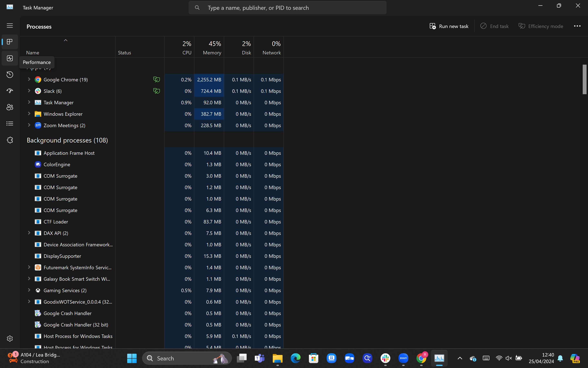The image size is (588, 368).
Task: Click the Google Chrome process icon
Action: tap(38, 80)
